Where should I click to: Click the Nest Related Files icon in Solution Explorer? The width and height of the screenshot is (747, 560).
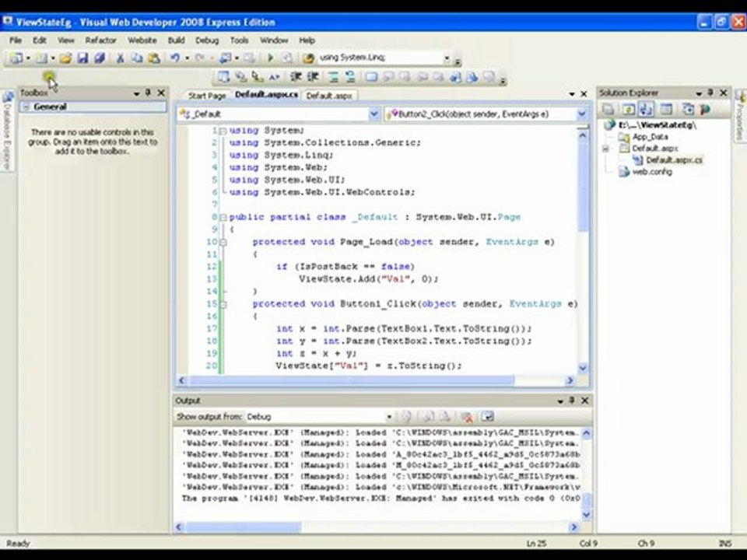tap(646, 110)
